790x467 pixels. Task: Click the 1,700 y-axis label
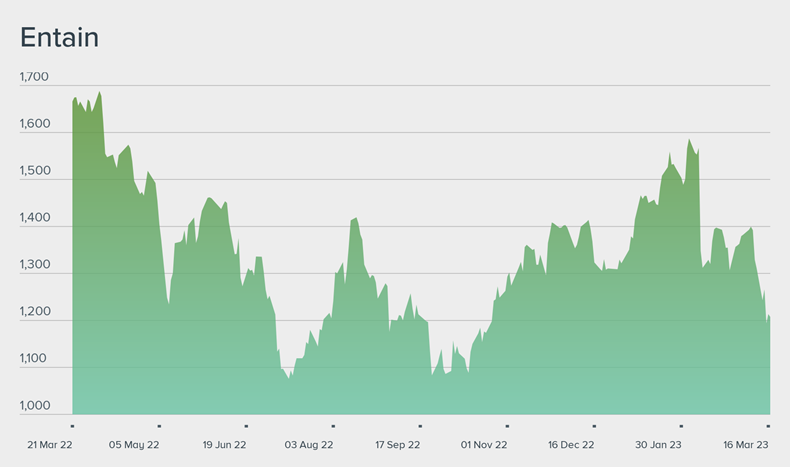pyautogui.click(x=34, y=77)
